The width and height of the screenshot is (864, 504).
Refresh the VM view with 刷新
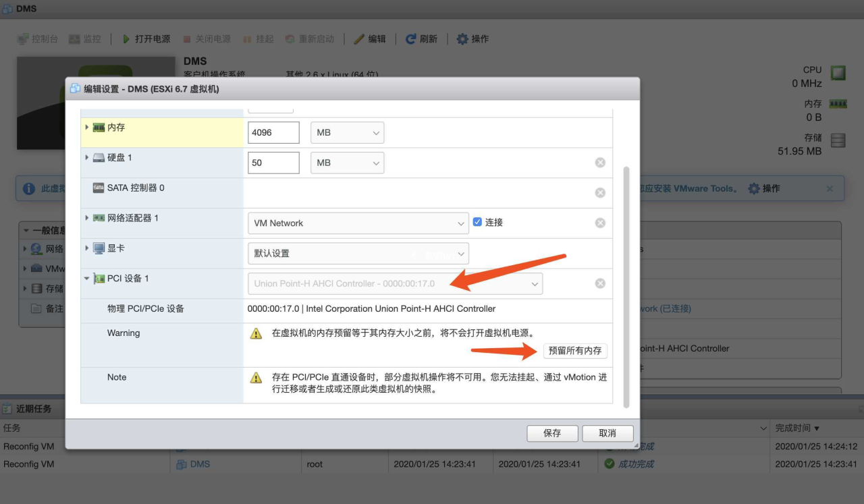coord(421,38)
